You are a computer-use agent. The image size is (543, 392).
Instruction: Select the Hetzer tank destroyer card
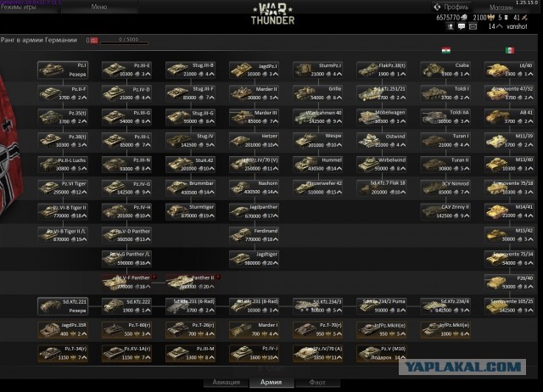tap(254, 141)
